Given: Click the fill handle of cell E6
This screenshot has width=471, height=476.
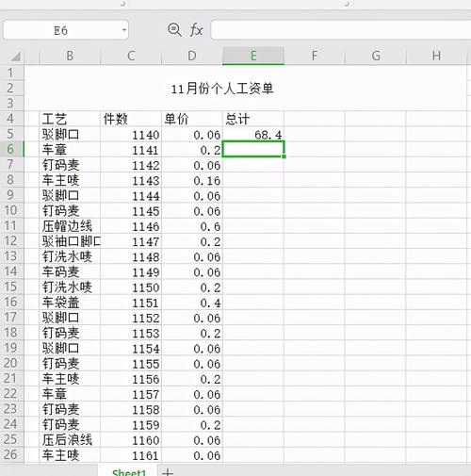Looking at the screenshot, I should click(284, 156).
